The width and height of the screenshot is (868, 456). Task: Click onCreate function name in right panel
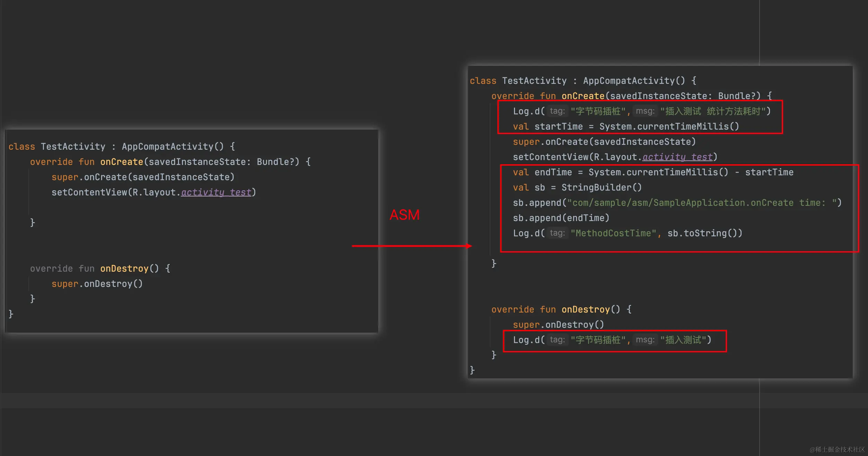coord(583,96)
